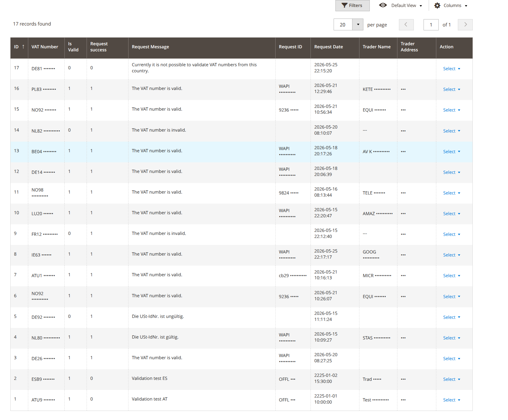Screen dimensions: 508x420
Task: Open Select action for row 1 ATU9
Action: coord(451,400)
